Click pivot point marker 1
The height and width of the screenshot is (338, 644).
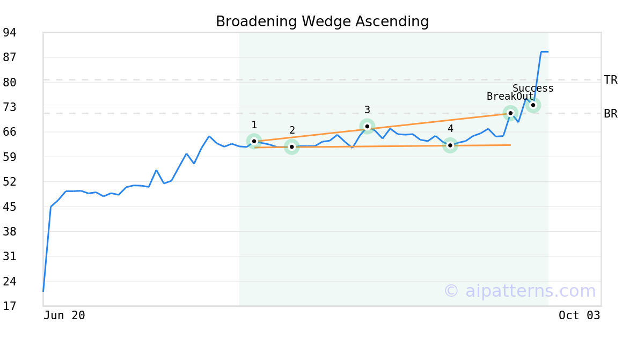coord(254,141)
